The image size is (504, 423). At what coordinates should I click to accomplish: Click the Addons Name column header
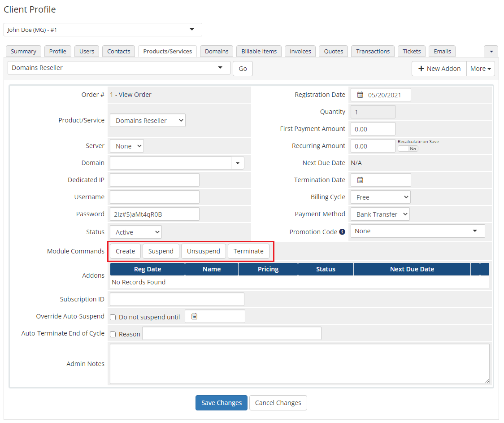tap(212, 269)
